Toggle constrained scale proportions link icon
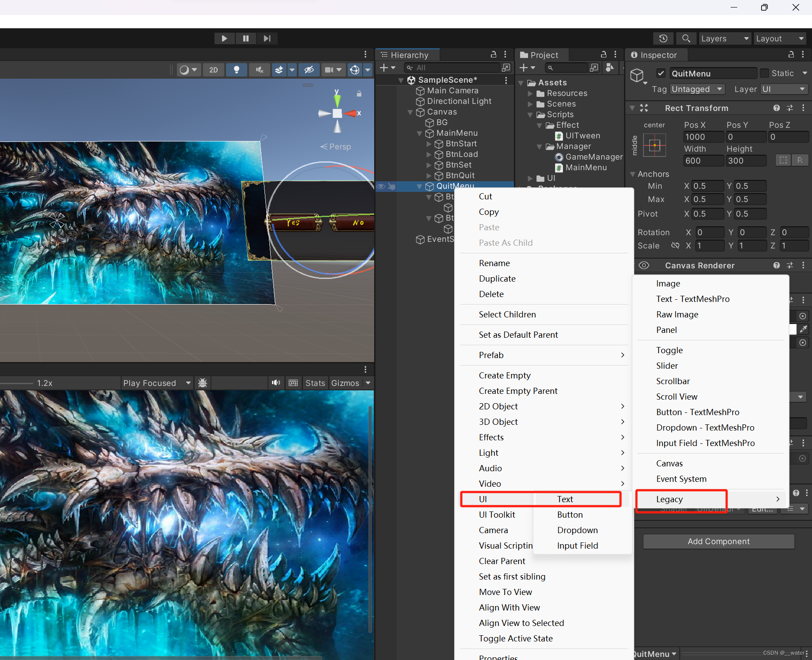 [675, 245]
